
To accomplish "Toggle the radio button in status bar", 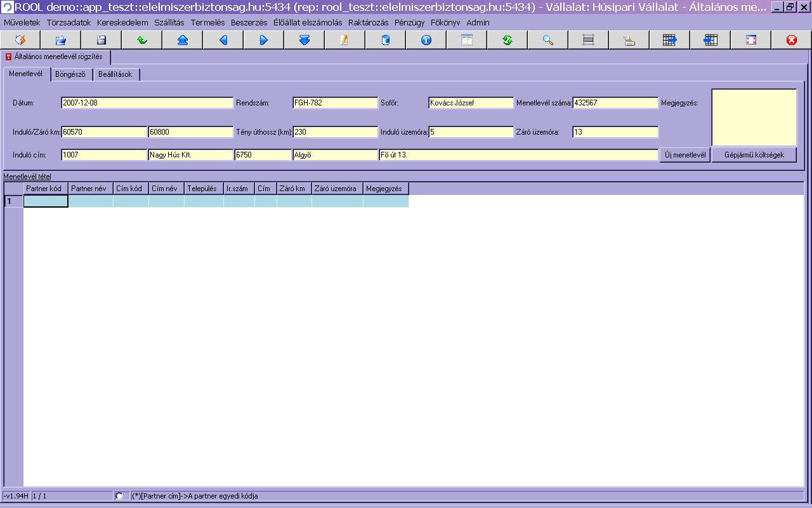I will (119, 496).
